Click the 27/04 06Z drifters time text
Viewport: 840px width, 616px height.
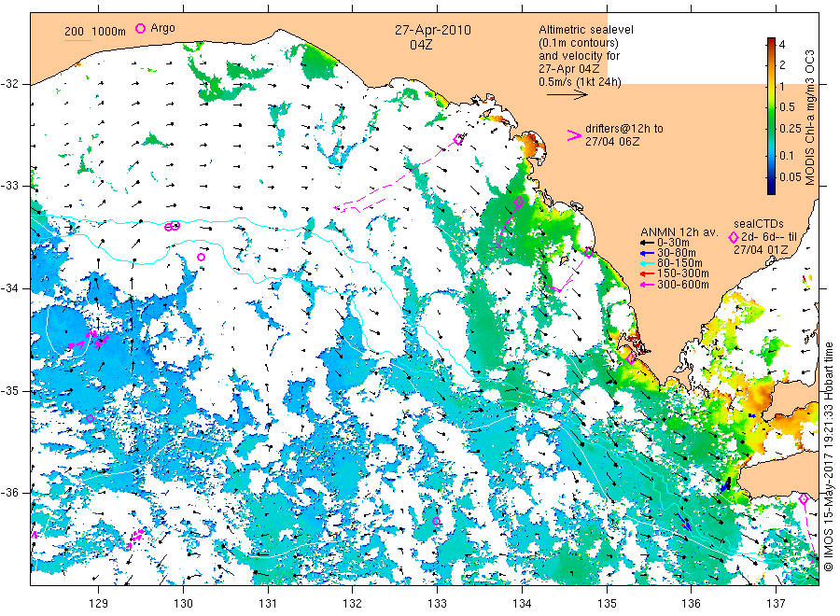[611, 142]
